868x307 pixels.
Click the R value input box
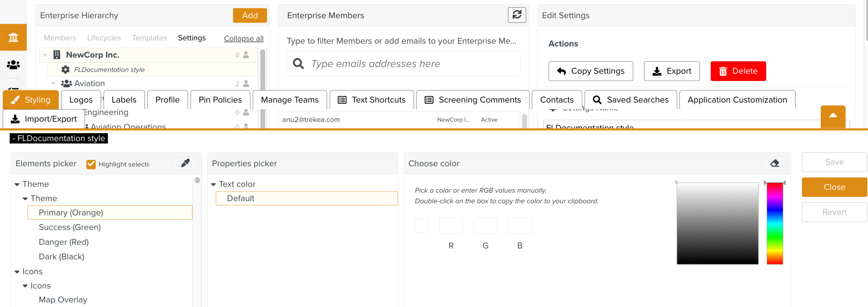[451, 226]
